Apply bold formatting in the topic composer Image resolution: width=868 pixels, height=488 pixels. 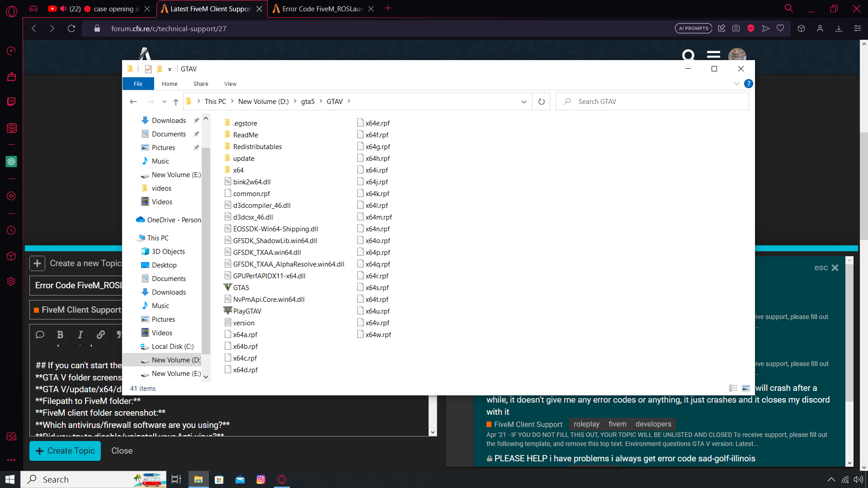click(x=60, y=335)
